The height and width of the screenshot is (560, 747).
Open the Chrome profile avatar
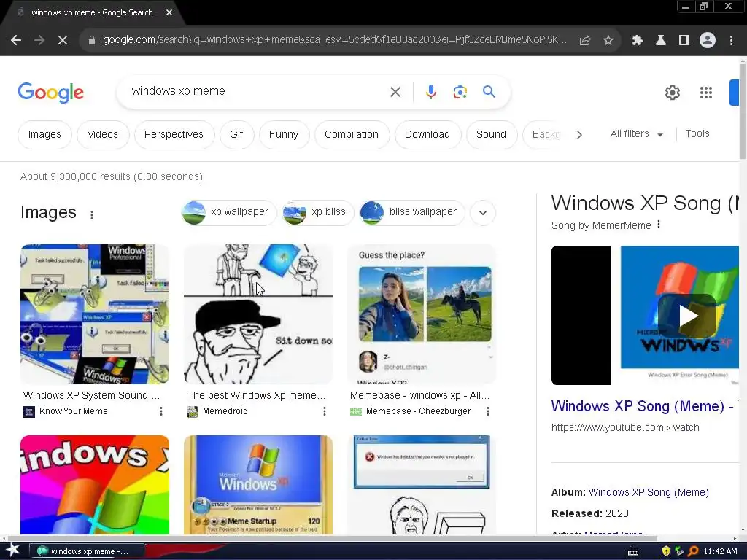pos(708,41)
